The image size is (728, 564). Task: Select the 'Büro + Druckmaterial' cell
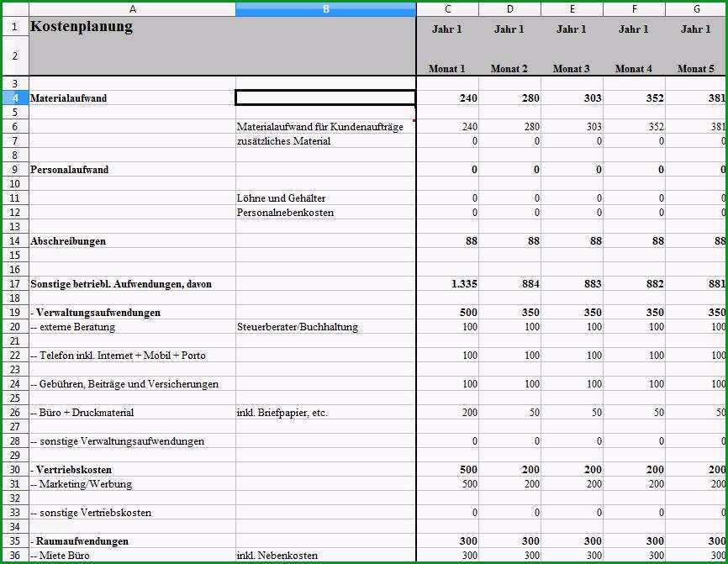click(132, 412)
